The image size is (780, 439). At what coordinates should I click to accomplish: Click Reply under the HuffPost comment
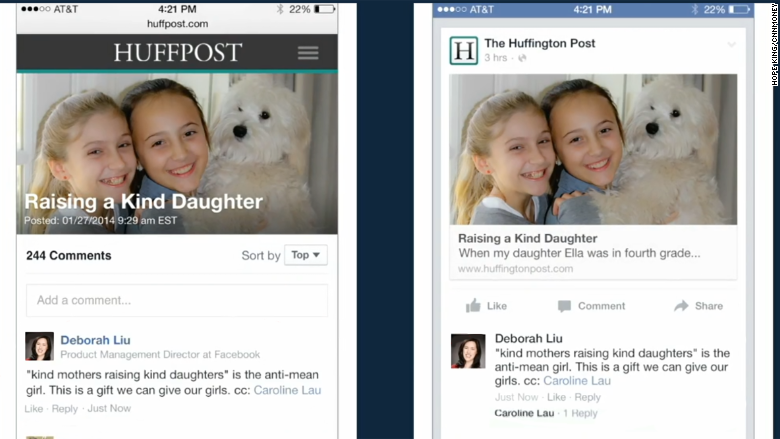coord(65,409)
